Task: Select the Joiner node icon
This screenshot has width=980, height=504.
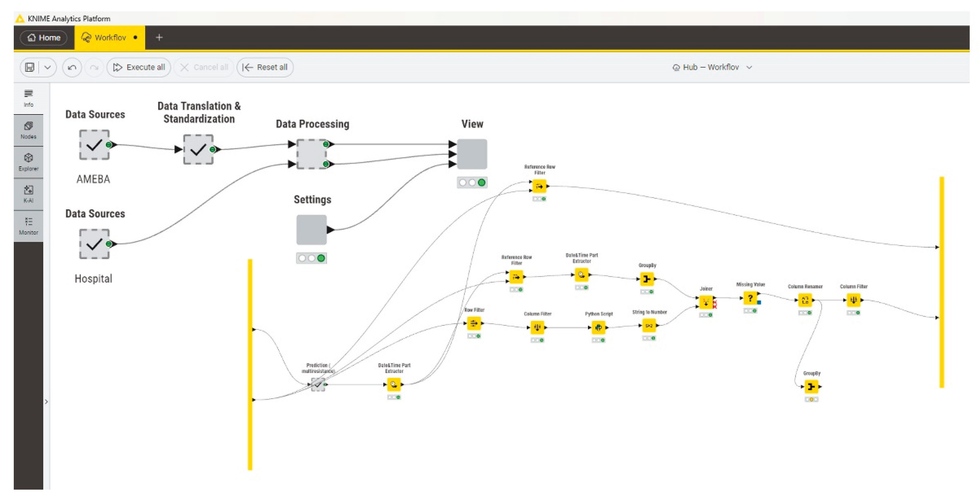Action: [x=706, y=303]
